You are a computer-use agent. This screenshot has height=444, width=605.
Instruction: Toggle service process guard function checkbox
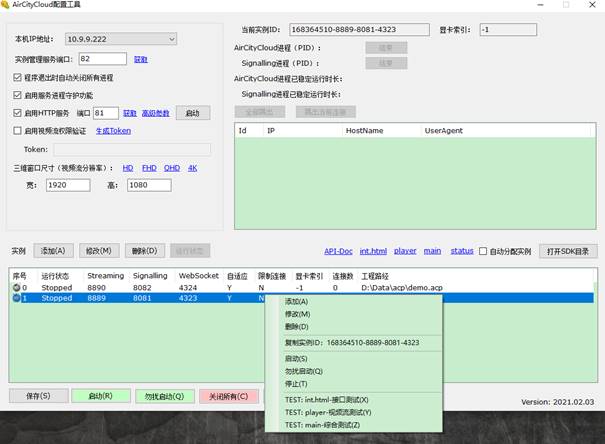pyautogui.click(x=17, y=95)
